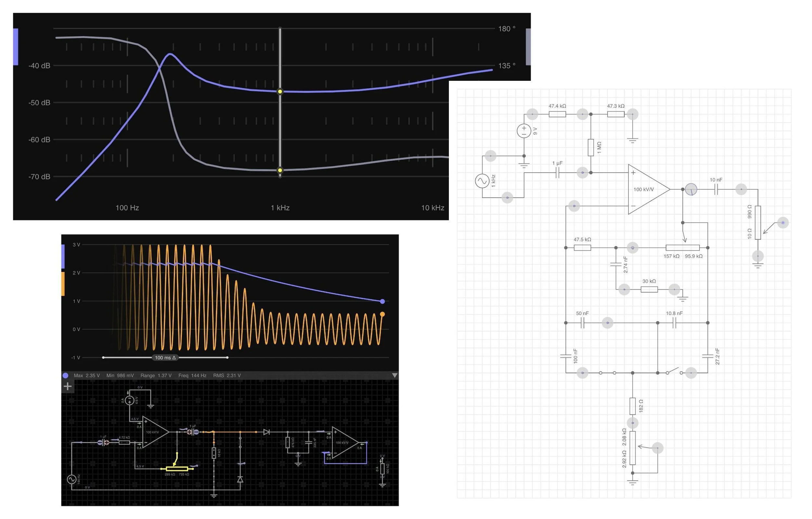Click the 100 ms time delta marker

click(165, 358)
